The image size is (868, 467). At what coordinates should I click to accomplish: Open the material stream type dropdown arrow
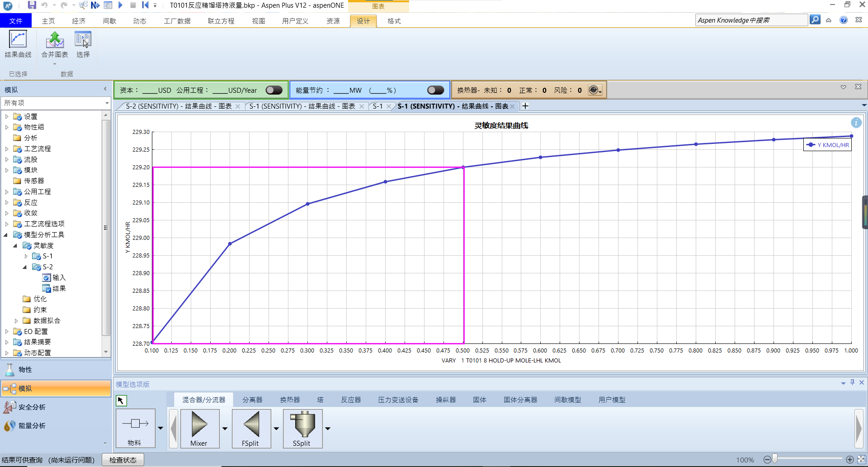pyautogui.click(x=160, y=428)
